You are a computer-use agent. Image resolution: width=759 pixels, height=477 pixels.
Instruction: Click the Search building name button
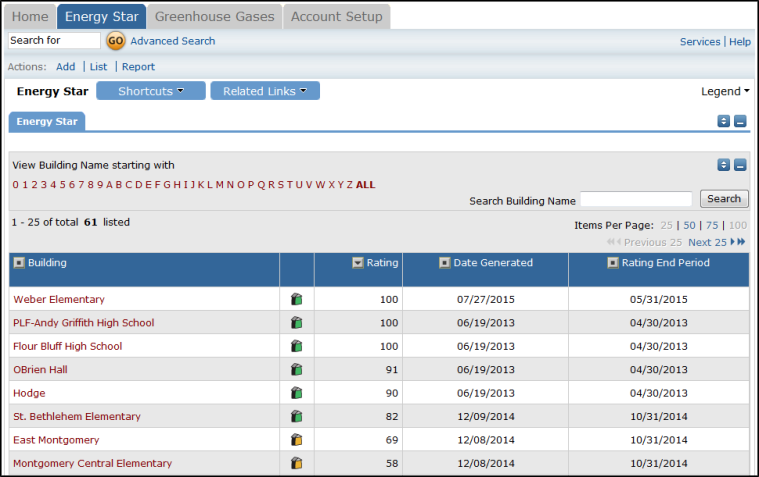724,199
